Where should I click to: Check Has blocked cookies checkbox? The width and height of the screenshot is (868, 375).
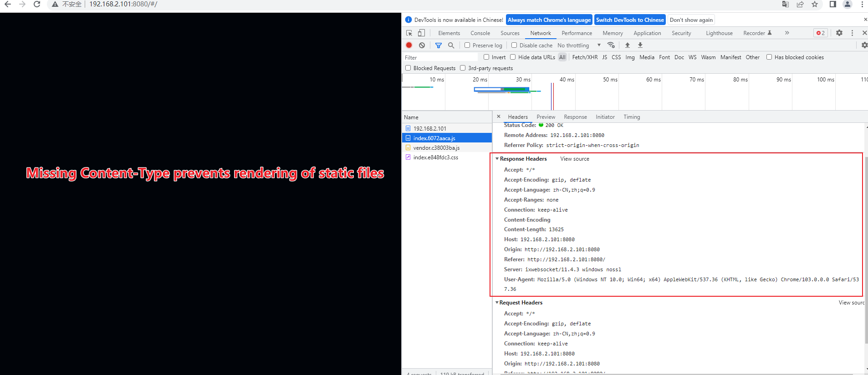pyautogui.click(x=769, y=57)
